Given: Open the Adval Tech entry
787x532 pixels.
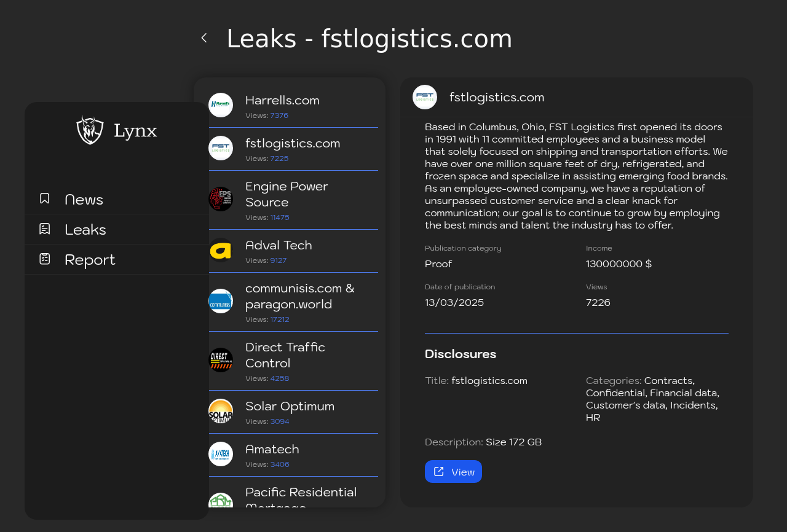Looking at the screenshot, I should click(293, 251).
